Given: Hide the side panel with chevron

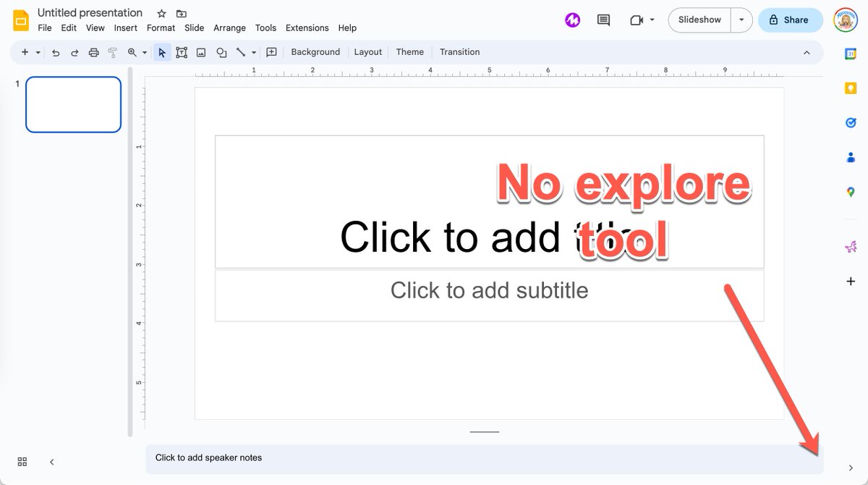Looking at the screenshot, I should pyautogui.click(x=851, y=468).
